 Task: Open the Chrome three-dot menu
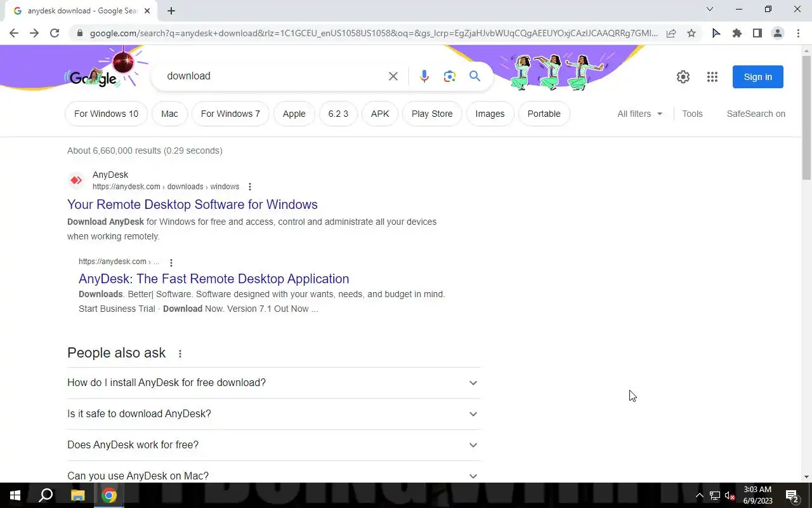tap(798, 33)
